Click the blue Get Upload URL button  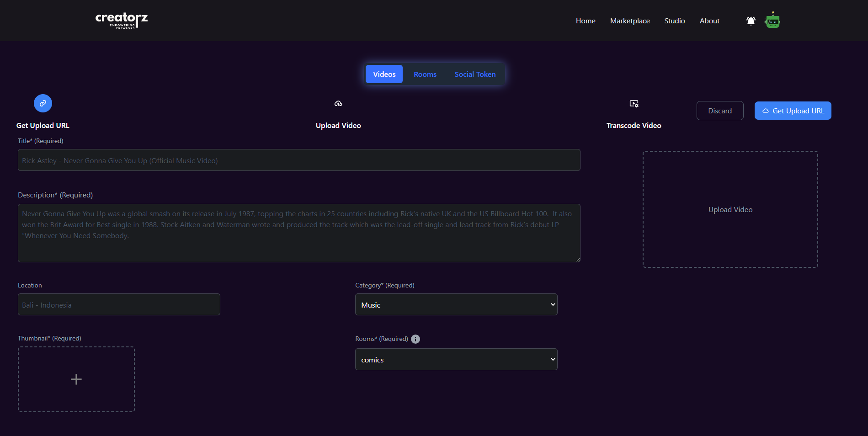(793, 111)
